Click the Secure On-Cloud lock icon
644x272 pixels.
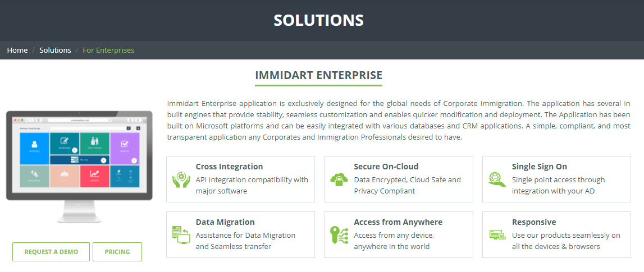coord(339,179)
